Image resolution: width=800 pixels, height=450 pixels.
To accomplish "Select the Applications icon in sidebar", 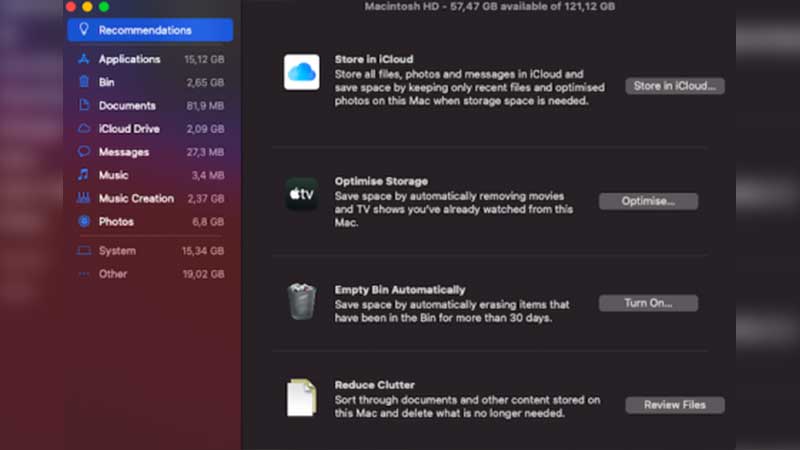I will pos(84,59).
